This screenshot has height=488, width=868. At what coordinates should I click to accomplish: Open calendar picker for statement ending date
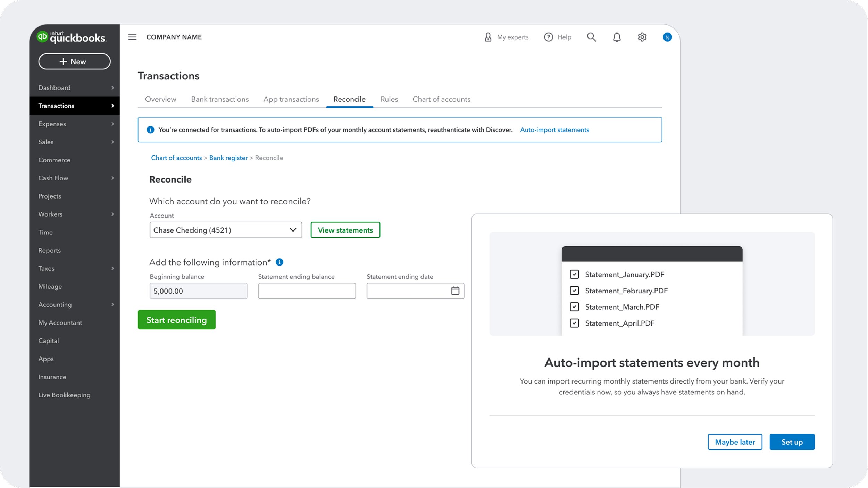[x=455, y=291]
